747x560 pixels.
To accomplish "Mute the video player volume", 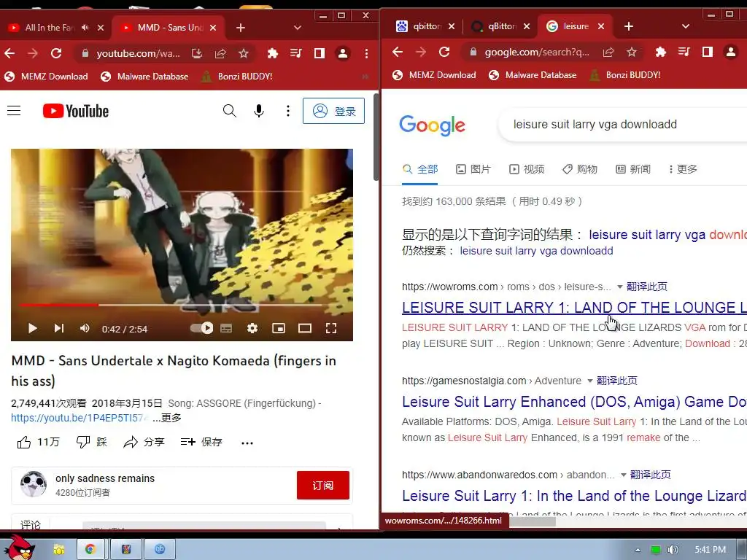I will click(85, 328).
